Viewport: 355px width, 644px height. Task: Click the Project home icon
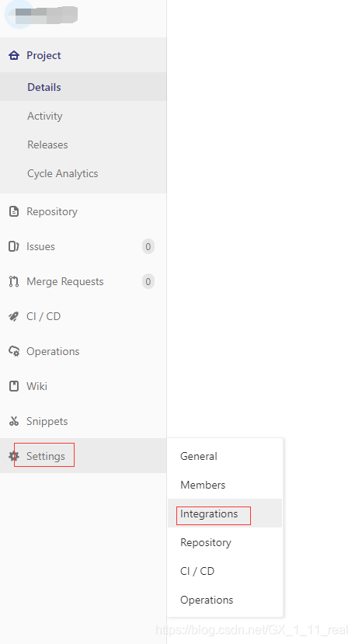[x=14, y=55]
